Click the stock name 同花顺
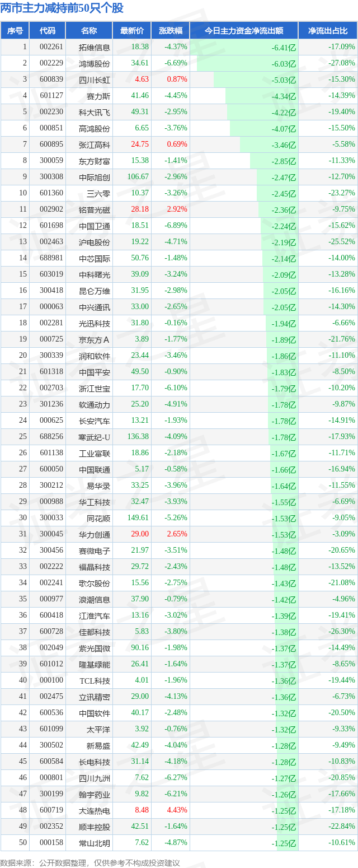The width and height of the screenshot is (358, 868). tap(98, 518)
